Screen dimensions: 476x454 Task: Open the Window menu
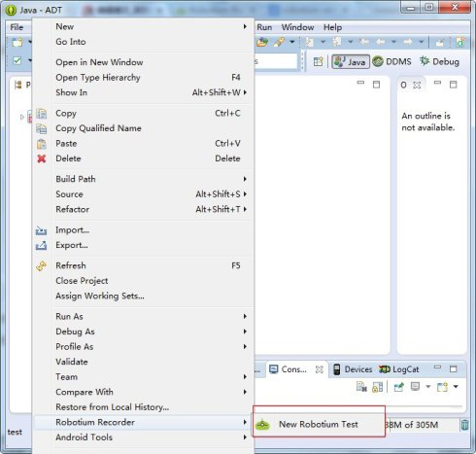(297, 27)
